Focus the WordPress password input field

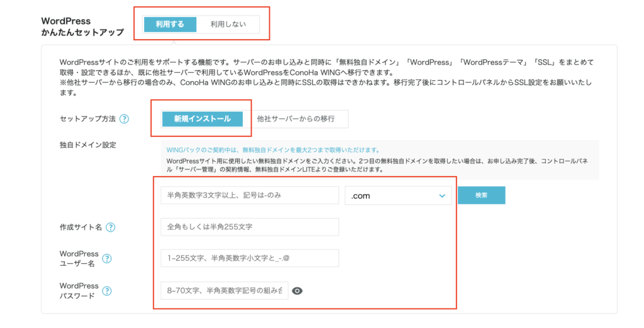coord(225,291)
